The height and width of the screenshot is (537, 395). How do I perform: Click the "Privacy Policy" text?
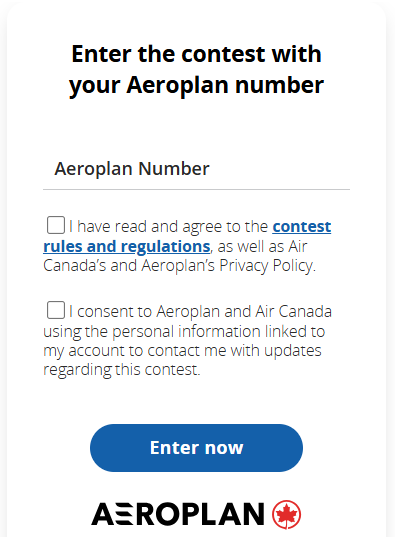point(268,266)
